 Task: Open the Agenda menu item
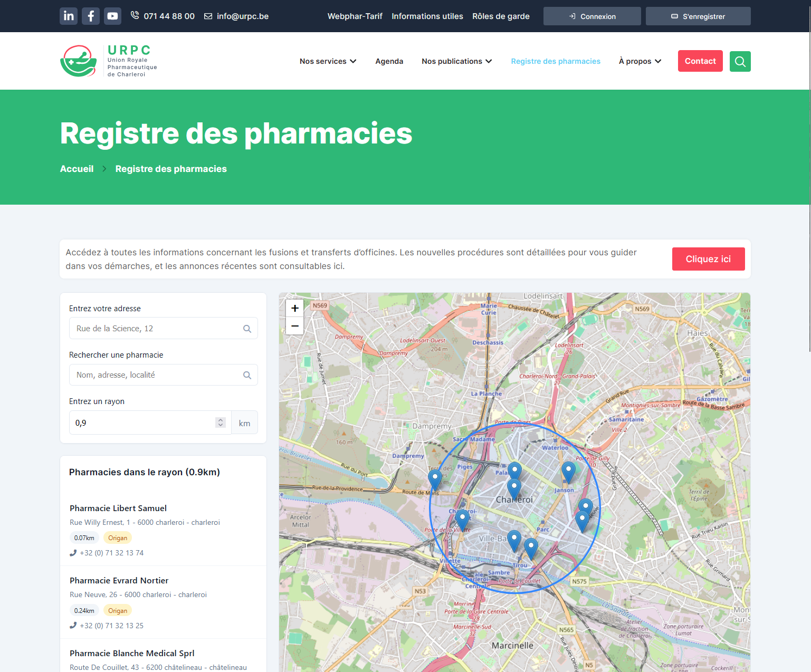point(389,61)
